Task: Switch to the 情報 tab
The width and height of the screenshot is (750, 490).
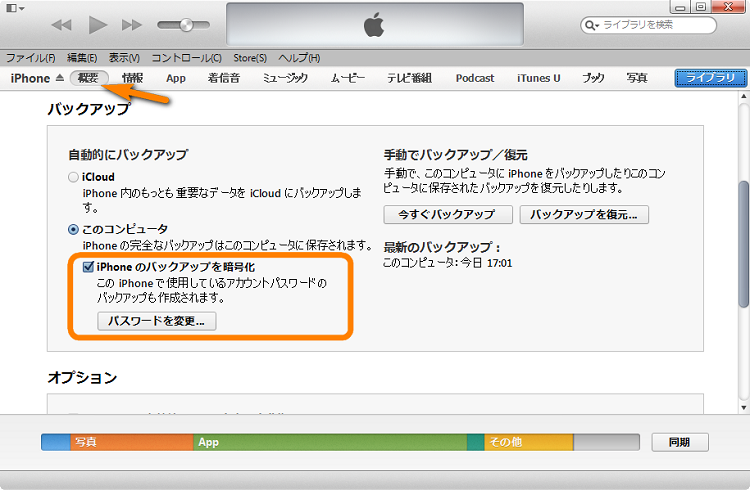Action: (132, 78)
